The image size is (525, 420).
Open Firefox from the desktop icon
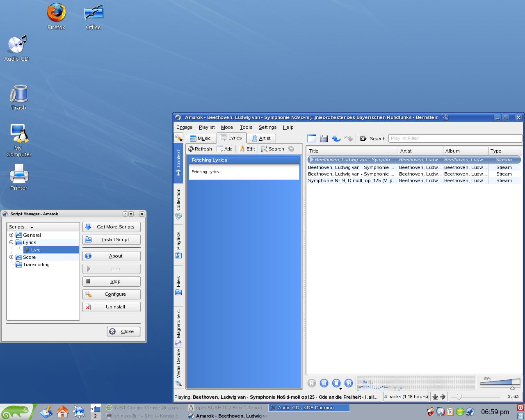click(56, 16)
